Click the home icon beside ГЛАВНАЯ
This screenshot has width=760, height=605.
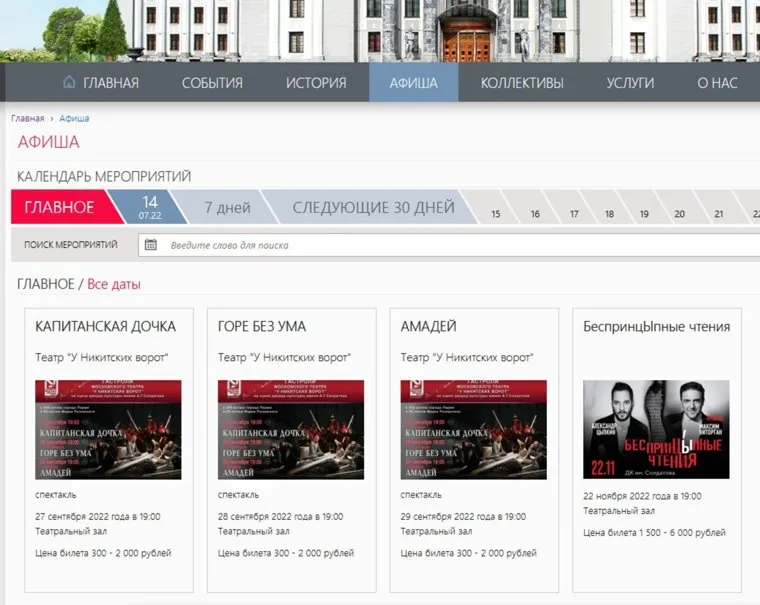[69, 82]
